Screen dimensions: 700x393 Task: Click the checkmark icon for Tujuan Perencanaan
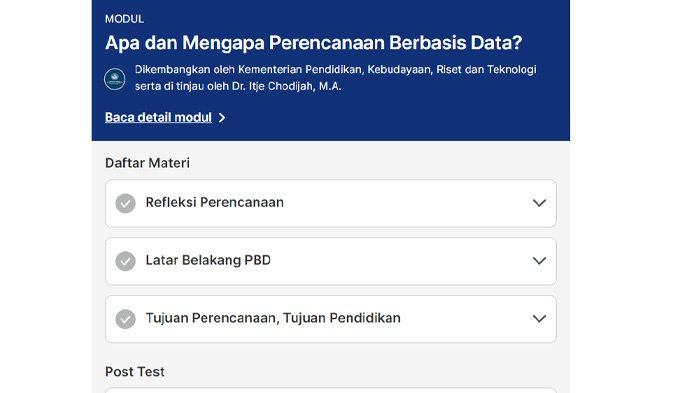pos(125,319)
